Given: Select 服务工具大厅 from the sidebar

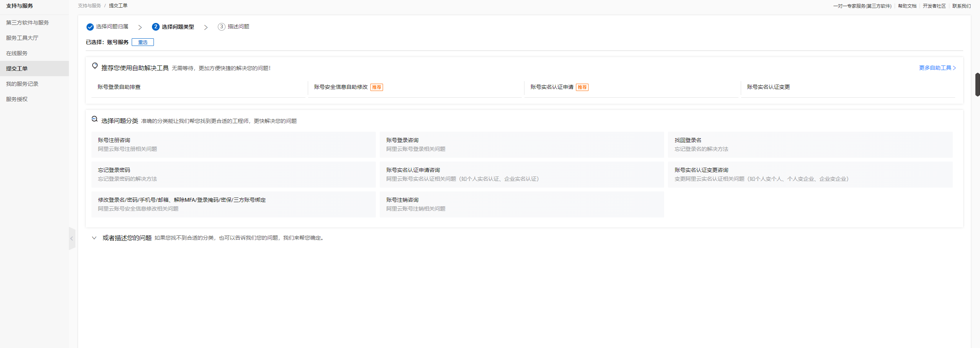Looking at the screenshot, I should pos(21,38).
